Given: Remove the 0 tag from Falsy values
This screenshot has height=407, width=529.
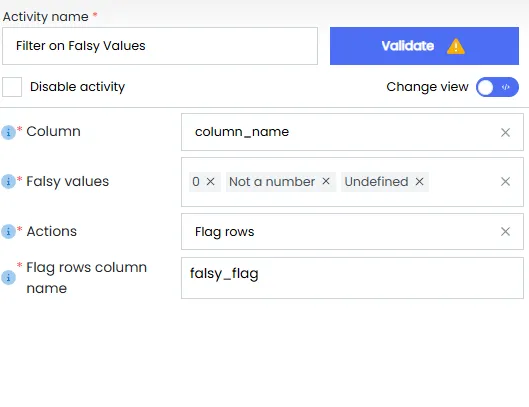Looking at the screenshot, I should [211, 182].
